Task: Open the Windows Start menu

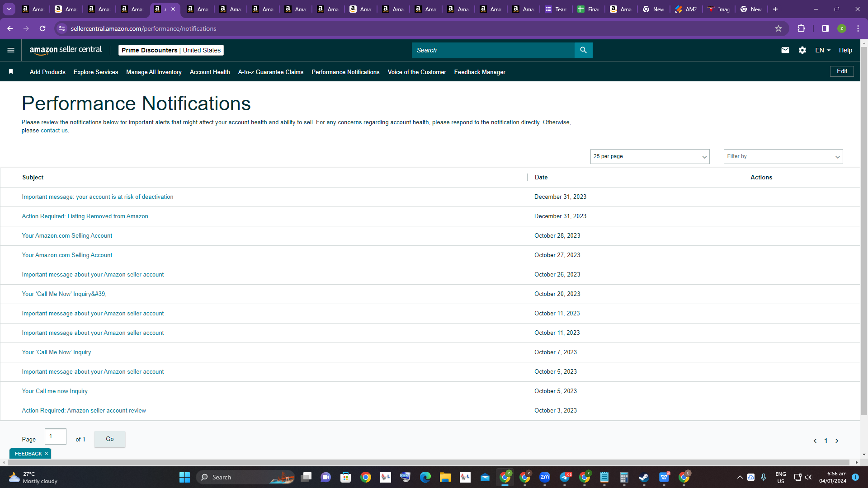Action: pos(184,477)
